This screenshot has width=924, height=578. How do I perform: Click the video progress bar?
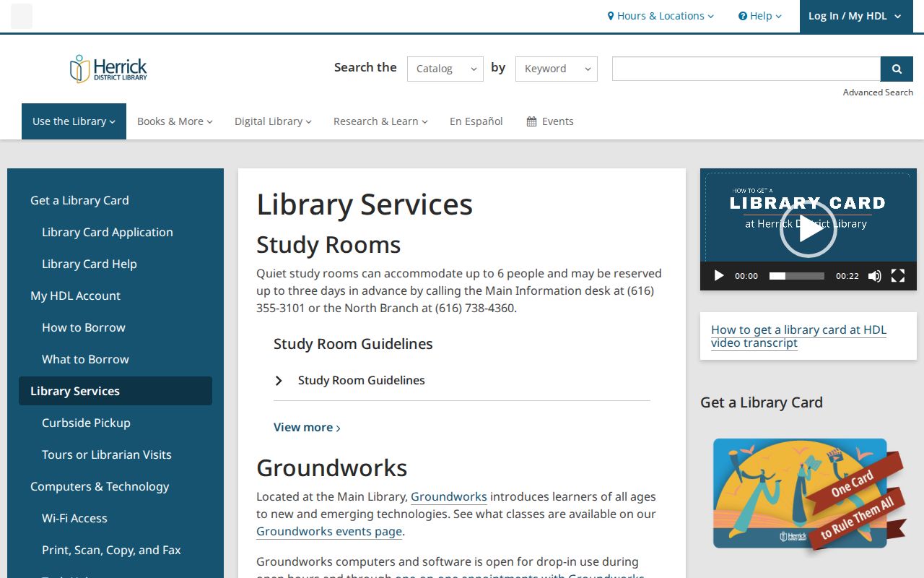pos(797,275)
